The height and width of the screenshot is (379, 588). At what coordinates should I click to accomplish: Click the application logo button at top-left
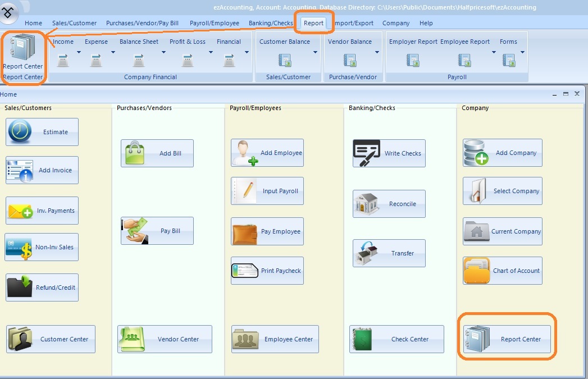(10, 11)
